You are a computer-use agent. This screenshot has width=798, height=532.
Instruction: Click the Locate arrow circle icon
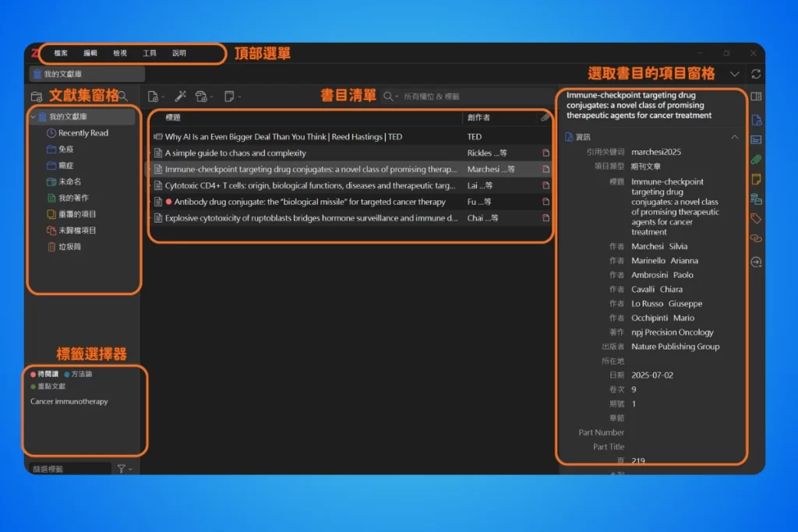[x=756, y=262]
